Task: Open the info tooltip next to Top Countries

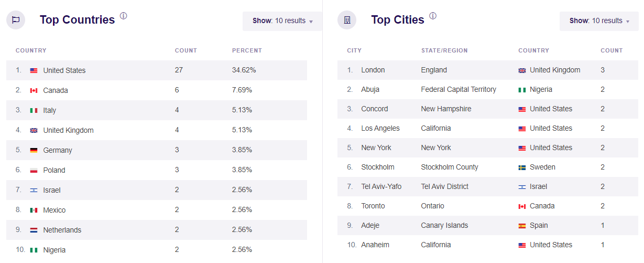Action: point(124,16)
